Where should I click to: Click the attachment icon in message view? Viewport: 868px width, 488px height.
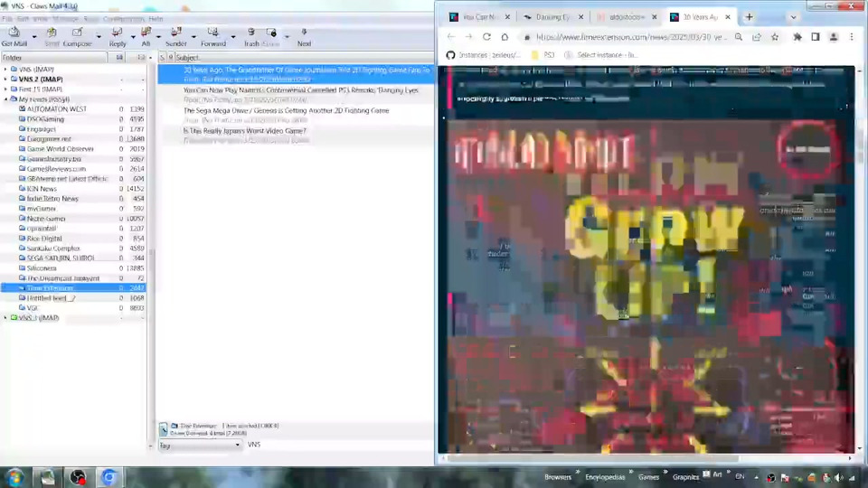(x=164, y=429)
